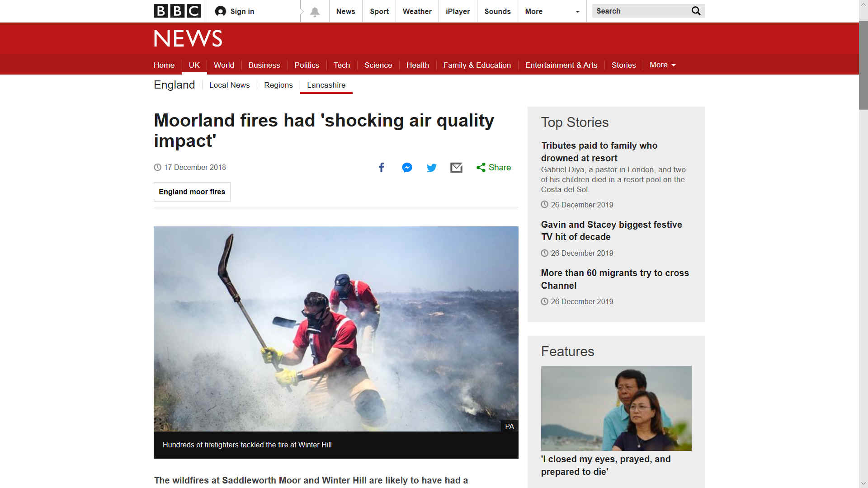Expand the news navigation More menu
Screen dimensions: 868x488
pyautogui.click(x=662, y=65)
